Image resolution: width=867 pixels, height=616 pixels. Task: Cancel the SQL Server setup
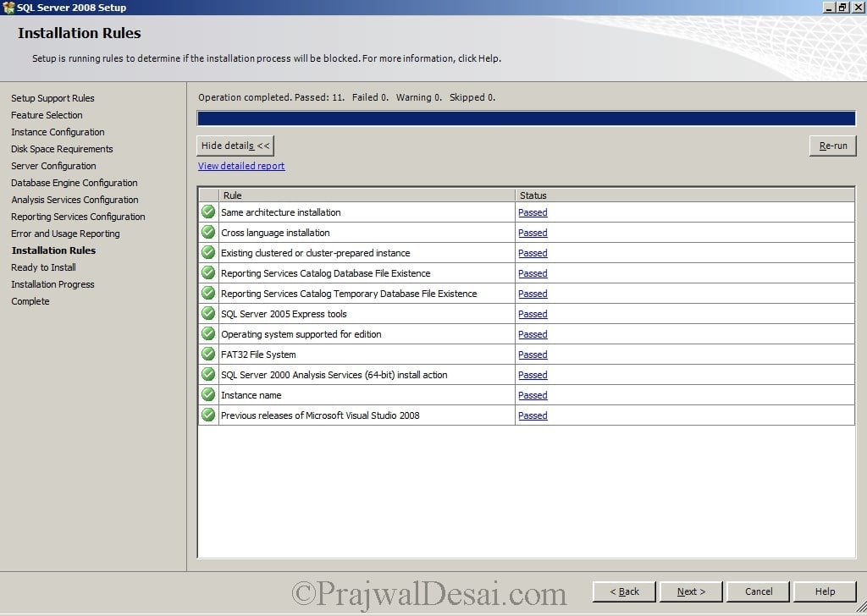[x=758, y=591]
